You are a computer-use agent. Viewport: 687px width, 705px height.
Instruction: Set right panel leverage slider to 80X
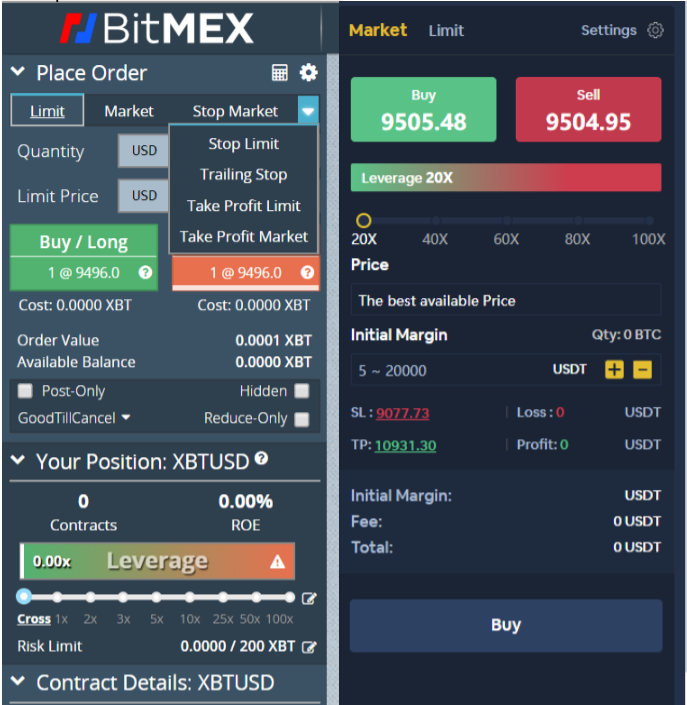(578, 221)
